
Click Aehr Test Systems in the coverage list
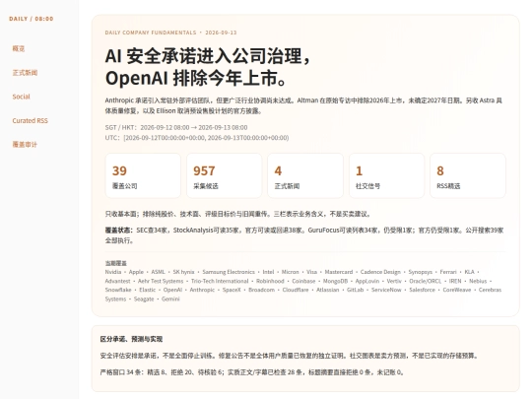coord(161,281)
